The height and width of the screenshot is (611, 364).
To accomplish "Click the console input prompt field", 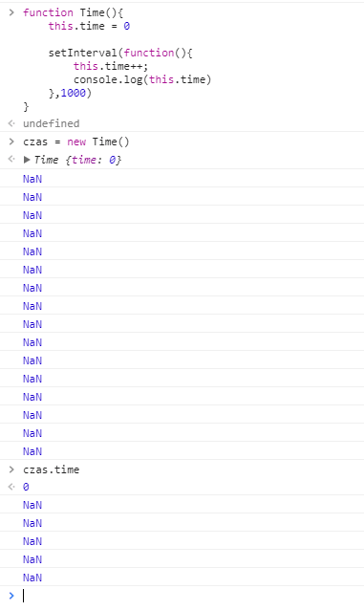I will (x=193, y=596).
